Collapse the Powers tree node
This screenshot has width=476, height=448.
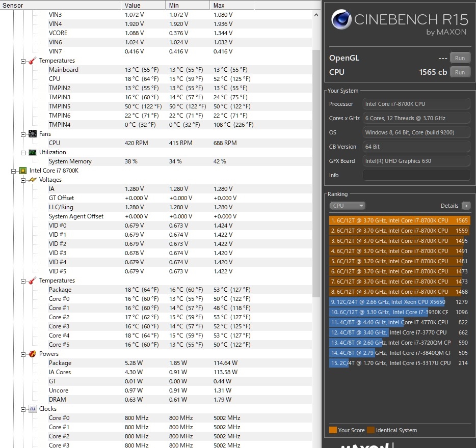(23, 354)
